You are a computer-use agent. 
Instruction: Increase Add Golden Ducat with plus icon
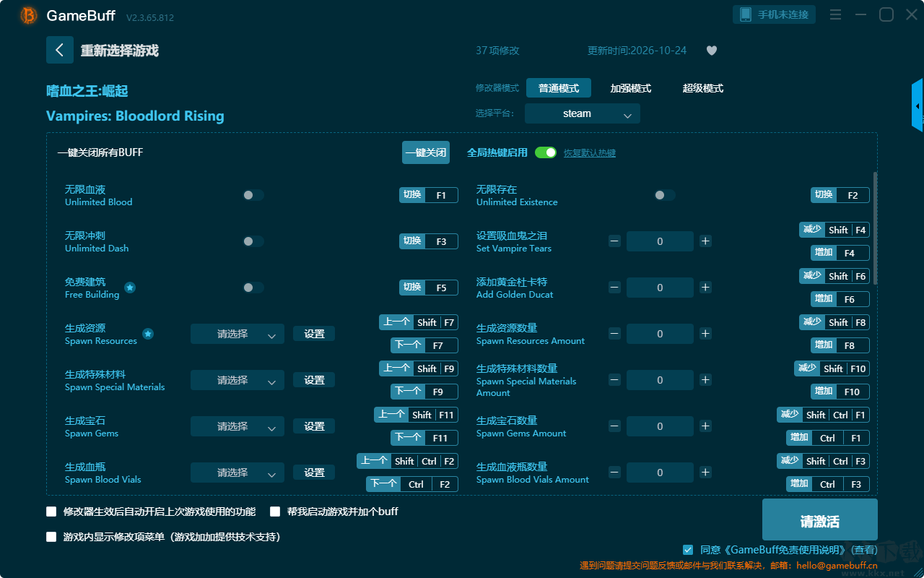point(705,288)
